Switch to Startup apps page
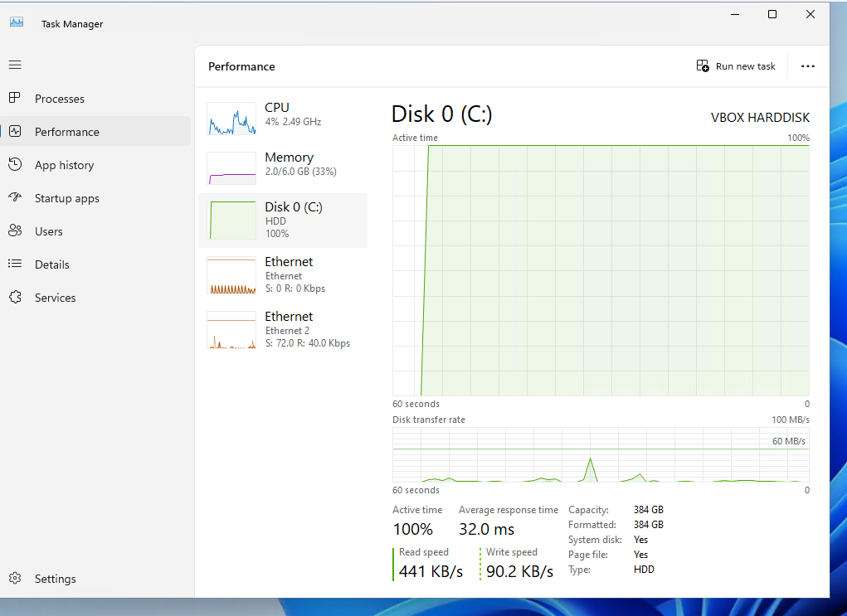 67,199
